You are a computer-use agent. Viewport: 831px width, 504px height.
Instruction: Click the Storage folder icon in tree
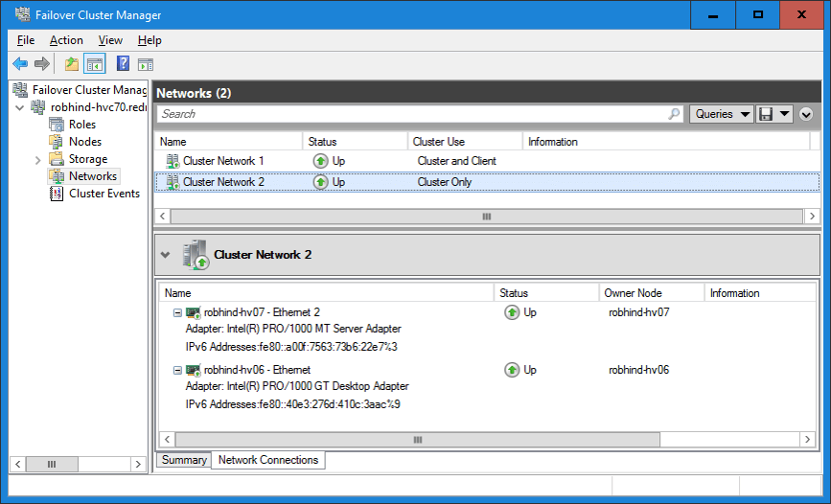click(x=57, y=158)
